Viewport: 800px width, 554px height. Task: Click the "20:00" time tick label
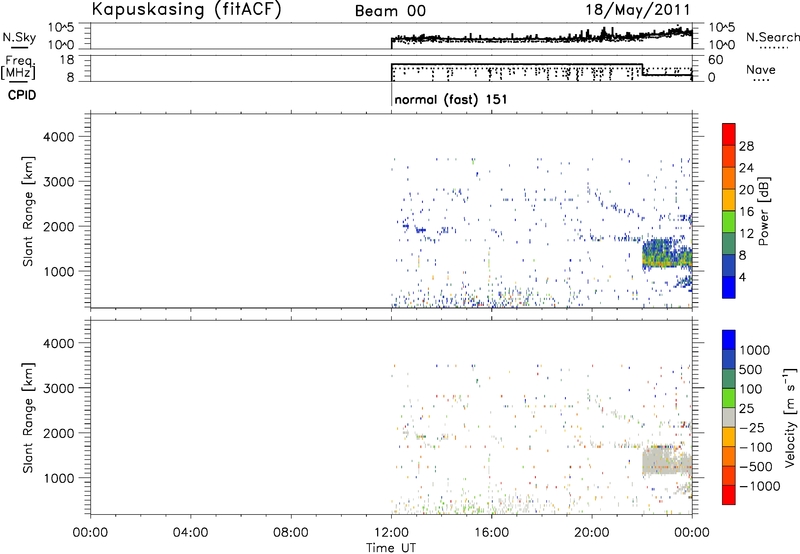[x=591, y=533]
